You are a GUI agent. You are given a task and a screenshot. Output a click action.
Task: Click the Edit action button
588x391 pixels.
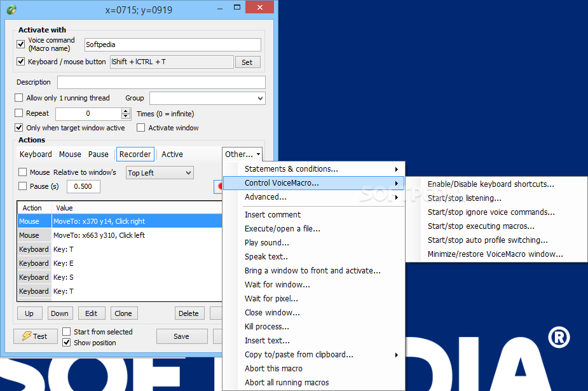91,313
